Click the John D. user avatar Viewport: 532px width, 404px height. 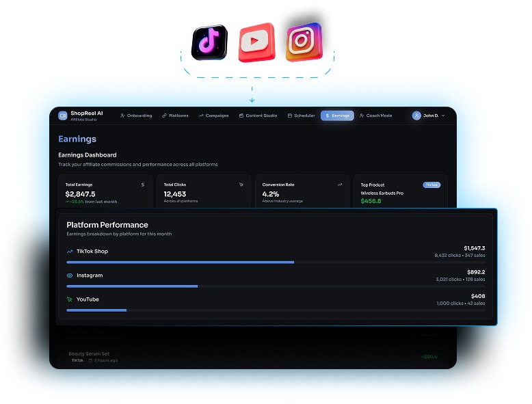[416, 116]
